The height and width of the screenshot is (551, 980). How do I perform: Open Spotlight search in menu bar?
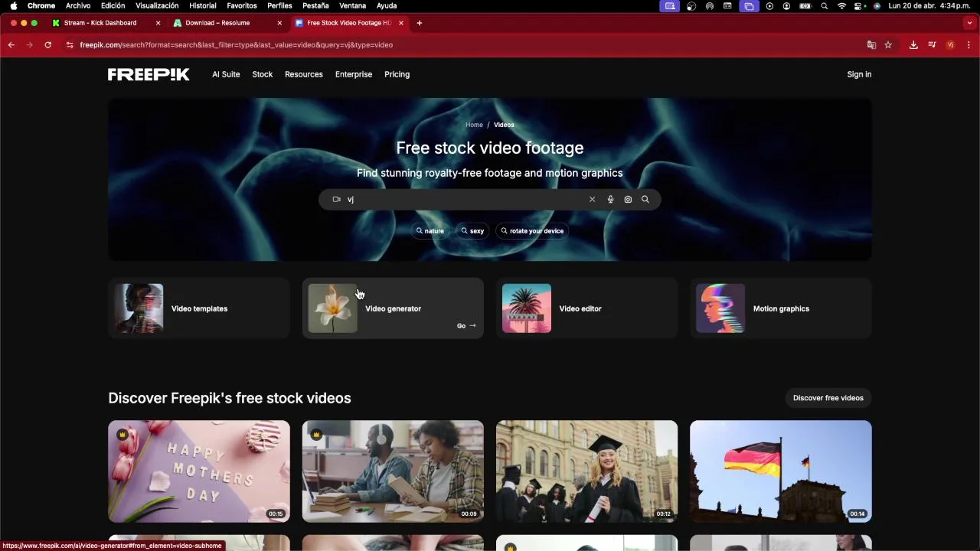pyautogui.click(x=825, y=5)
